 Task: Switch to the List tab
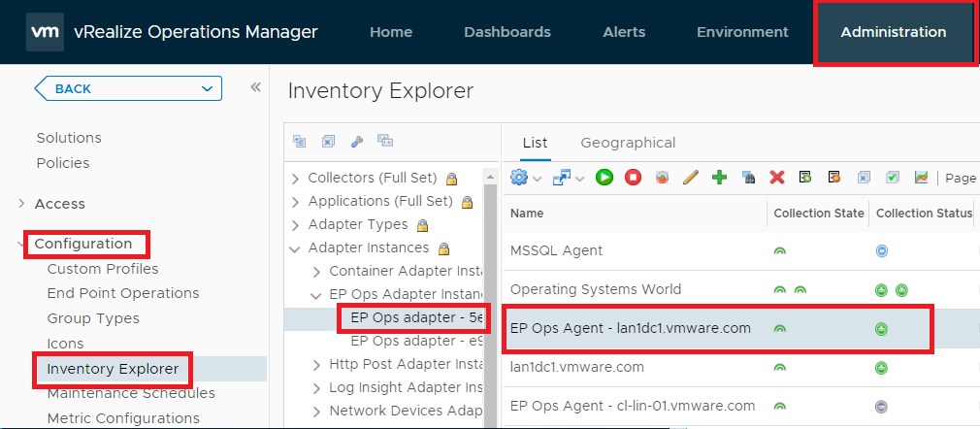pos(535,143)
